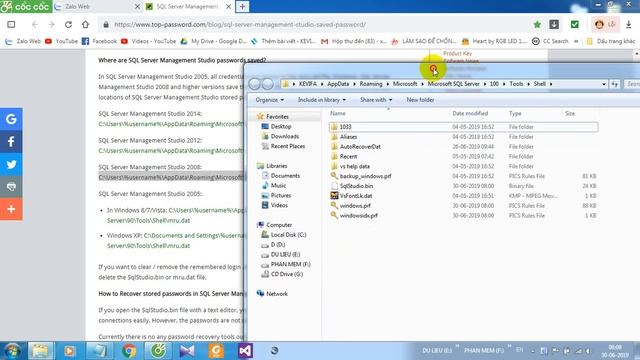This screenshot has height=360, width=640.
Task: Click the Microsoft SQL Server breadcrumb segment
Action: click(x=453, y=84)
